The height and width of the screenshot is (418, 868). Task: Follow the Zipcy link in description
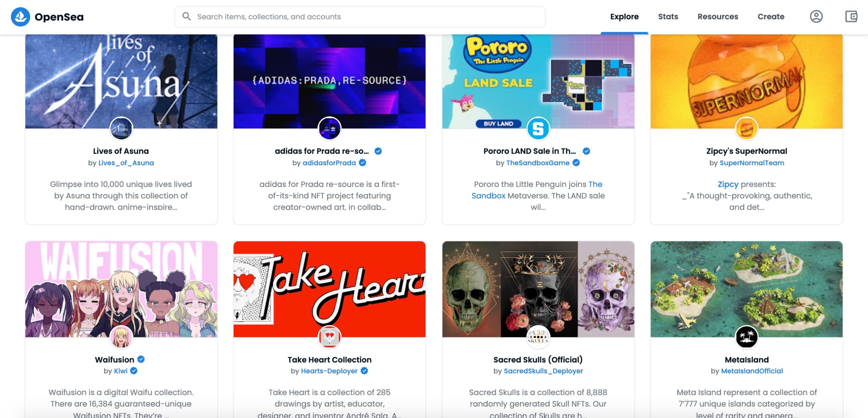click(728, 184)
